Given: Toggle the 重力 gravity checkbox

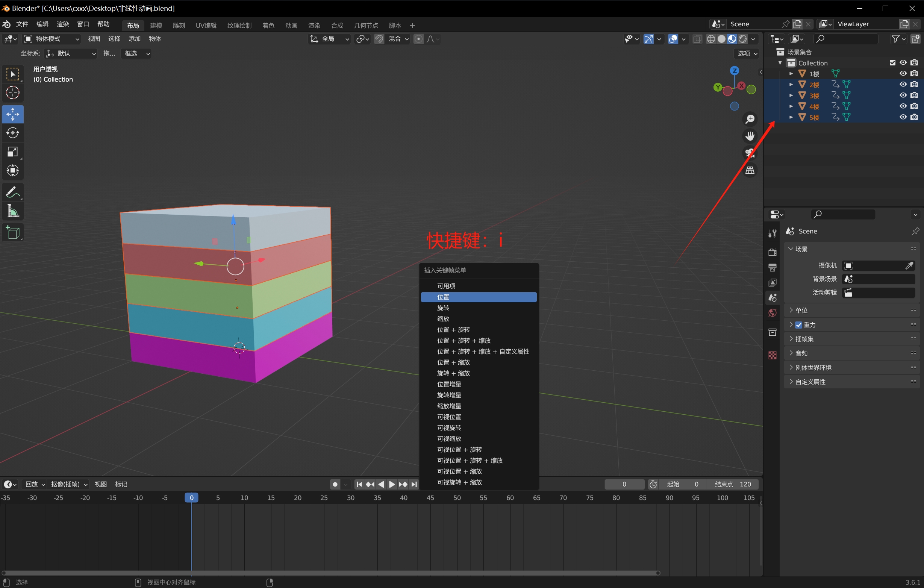Looking at the screenshot, I should [x=798, y=325].
